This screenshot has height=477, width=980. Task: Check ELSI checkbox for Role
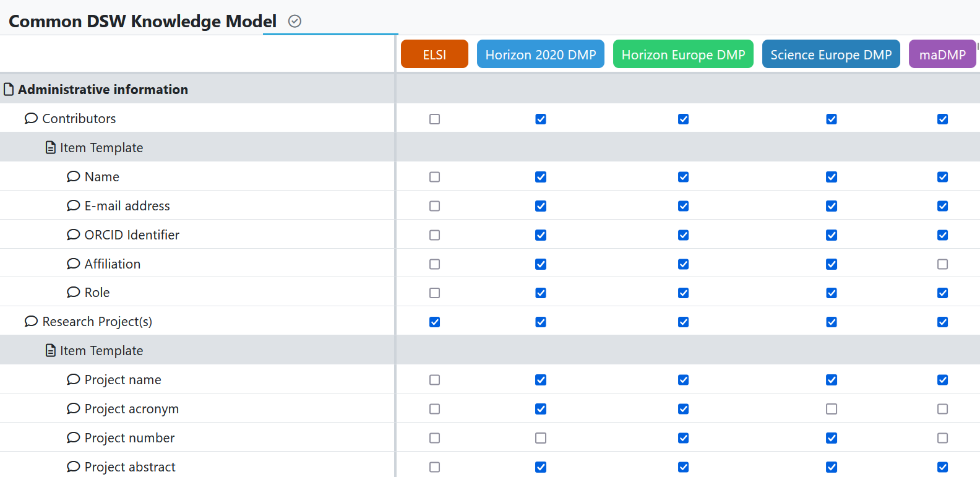435,293
